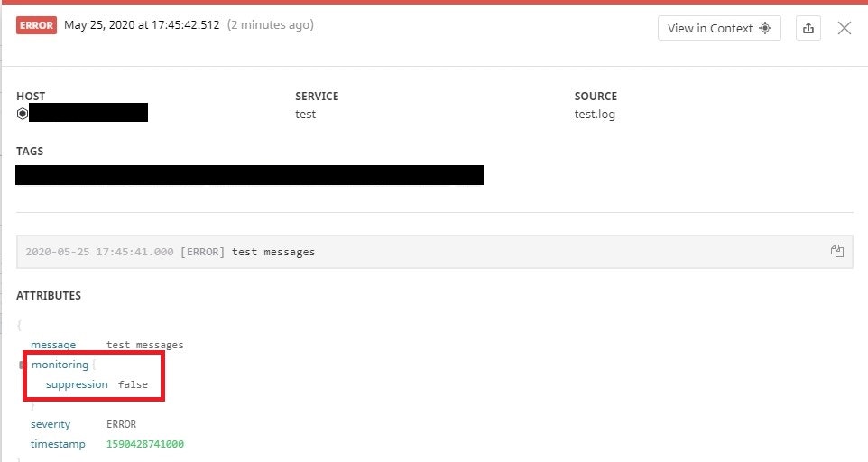868x462 pixels.
Task: Click the log date 'May 25, 2020 at 17:45:42.512'
Action: point(142,25)
